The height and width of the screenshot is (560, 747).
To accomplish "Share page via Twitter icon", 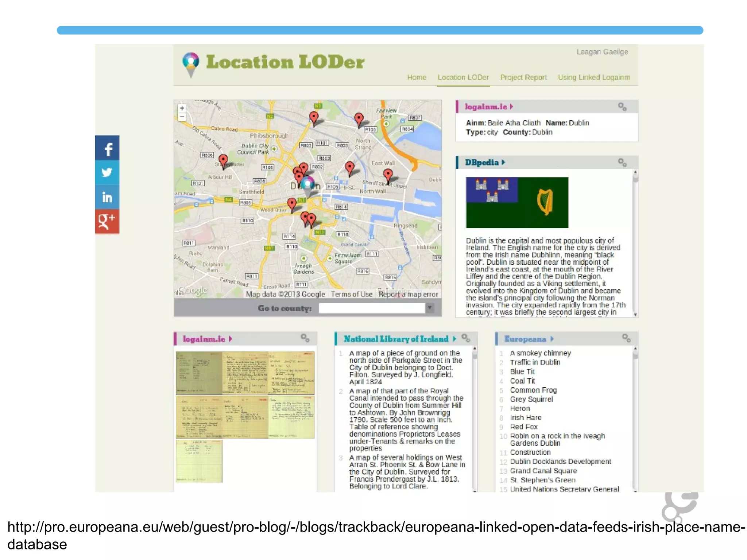I will (107, 172).
